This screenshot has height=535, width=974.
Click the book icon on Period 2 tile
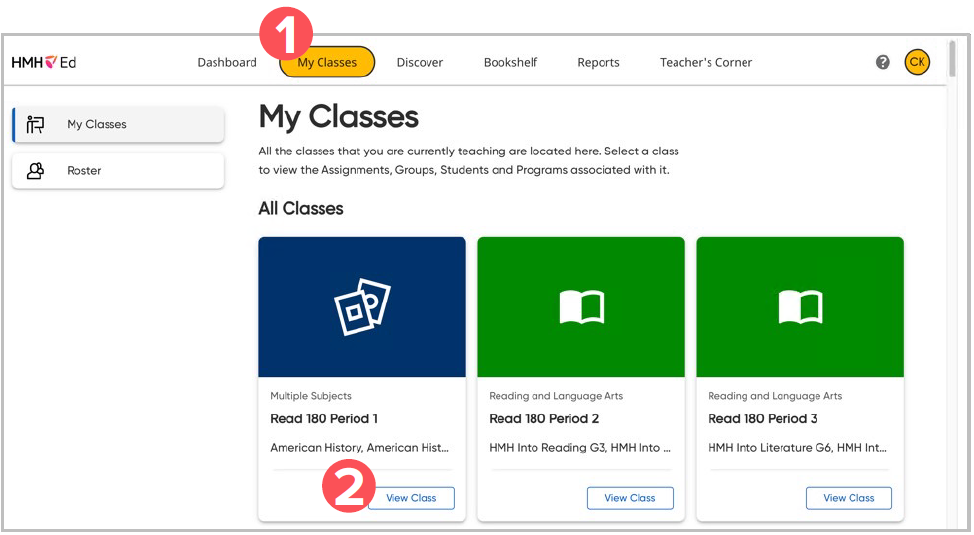pos(581,307)
